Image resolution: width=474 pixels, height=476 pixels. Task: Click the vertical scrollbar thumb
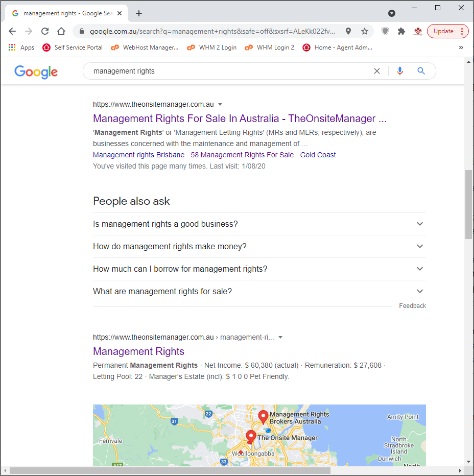[x=469, y=204]
